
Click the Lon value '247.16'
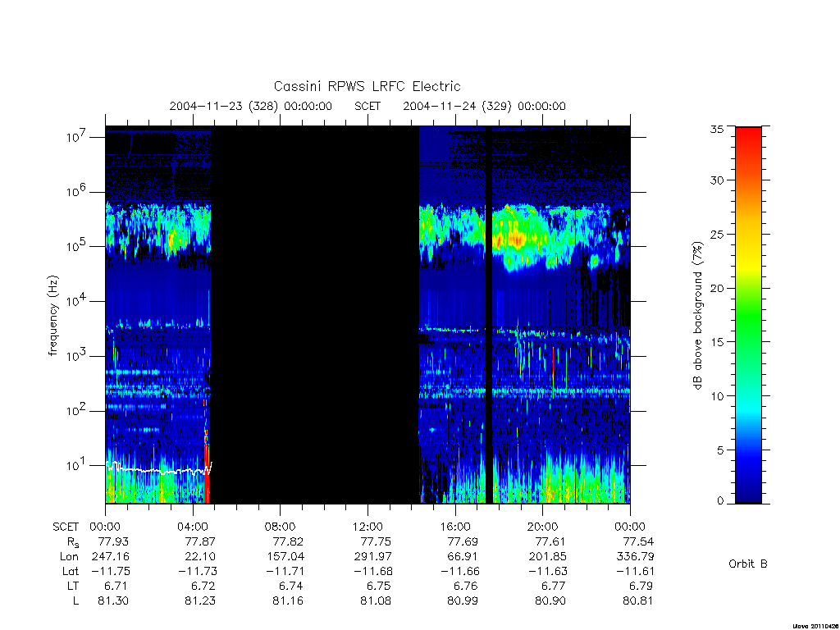tap(111, 557)
